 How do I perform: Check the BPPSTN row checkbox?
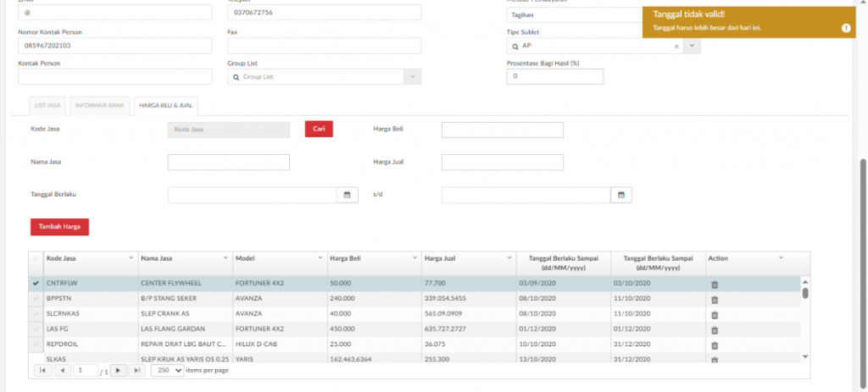(36, 300)
